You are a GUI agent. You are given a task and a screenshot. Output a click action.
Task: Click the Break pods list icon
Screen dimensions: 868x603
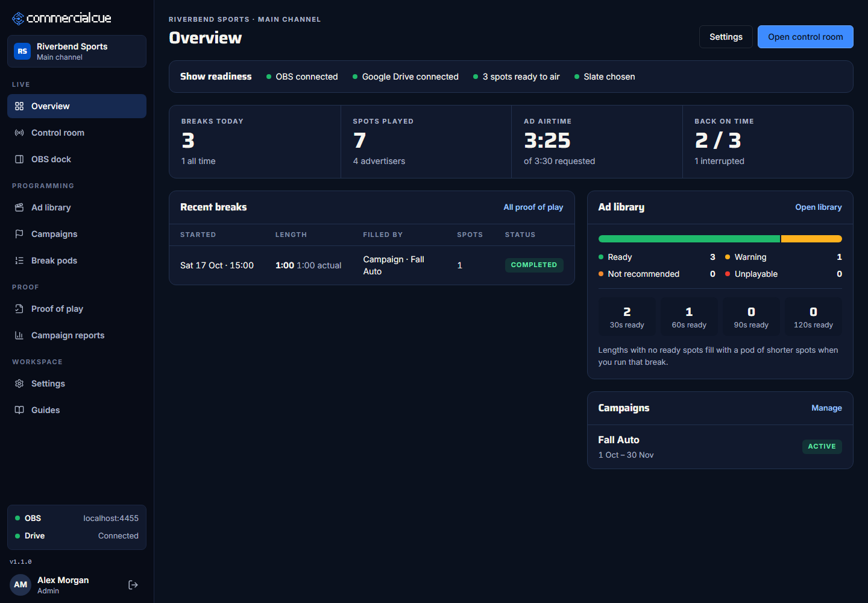19,260
